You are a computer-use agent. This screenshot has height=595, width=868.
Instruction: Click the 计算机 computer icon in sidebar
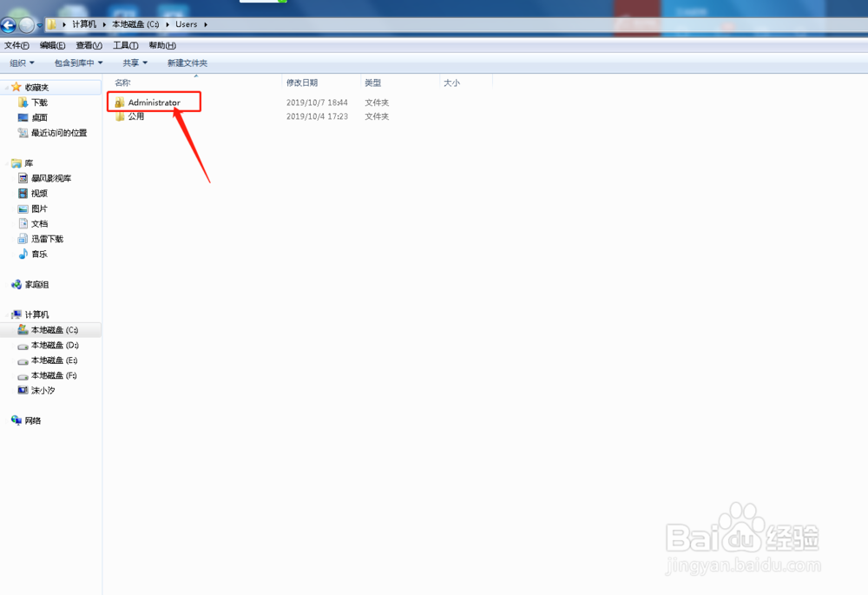click(16, 314)
